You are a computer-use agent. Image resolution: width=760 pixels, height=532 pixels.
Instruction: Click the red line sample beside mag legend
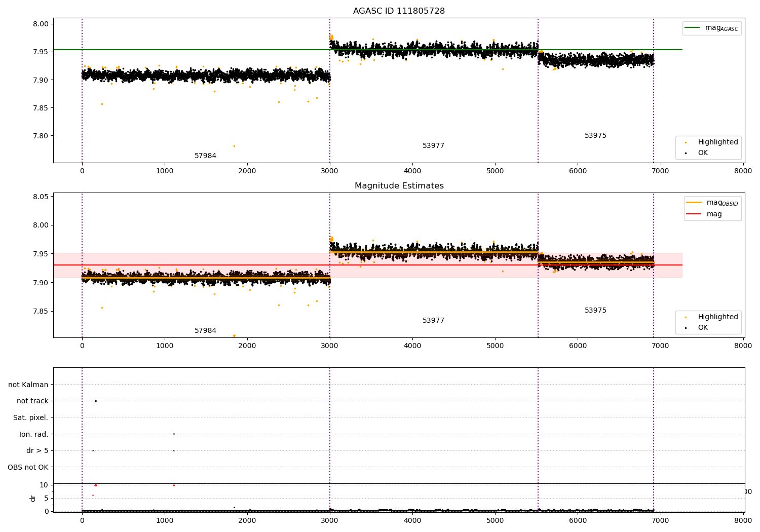tap(694, 214)
